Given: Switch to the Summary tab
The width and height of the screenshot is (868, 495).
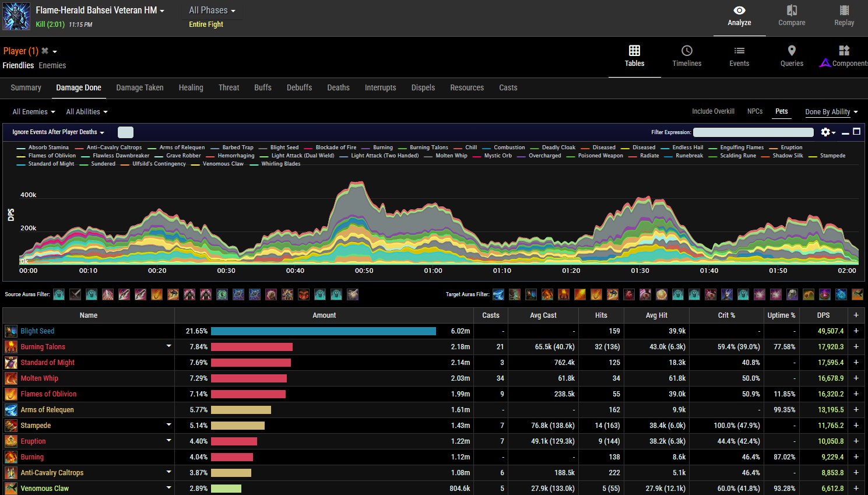Looking at the screenshot, I should tap(26, 87).
